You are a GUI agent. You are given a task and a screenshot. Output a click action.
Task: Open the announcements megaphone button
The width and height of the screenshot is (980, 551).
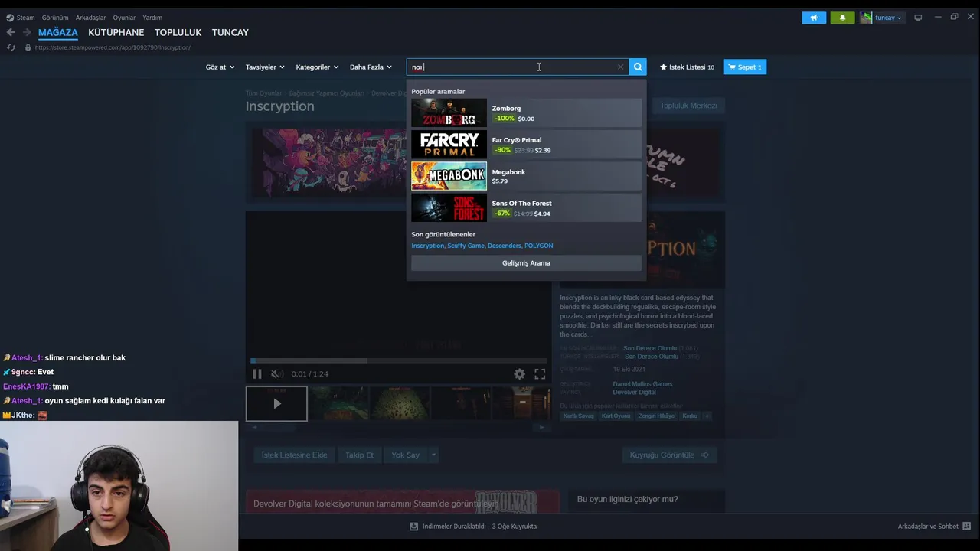coord(814,18)
